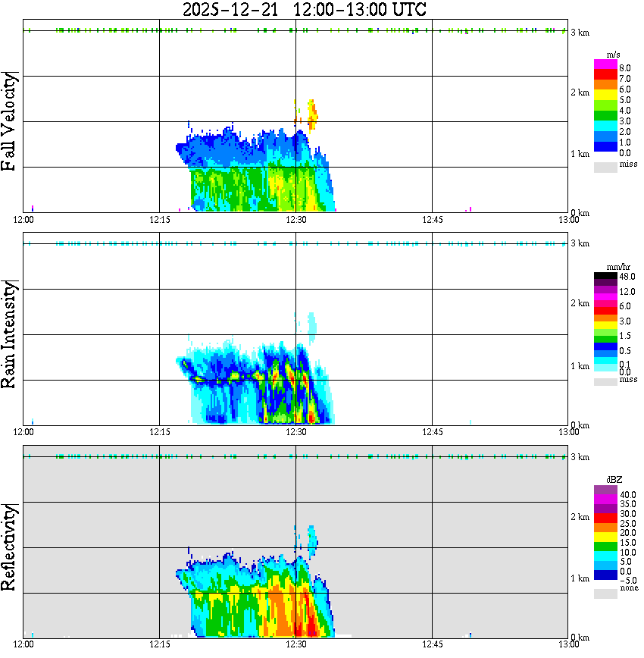
Task: Select the black swatch in the mm/hr legend
Action: pyautogui.click(x=605, y=276)
